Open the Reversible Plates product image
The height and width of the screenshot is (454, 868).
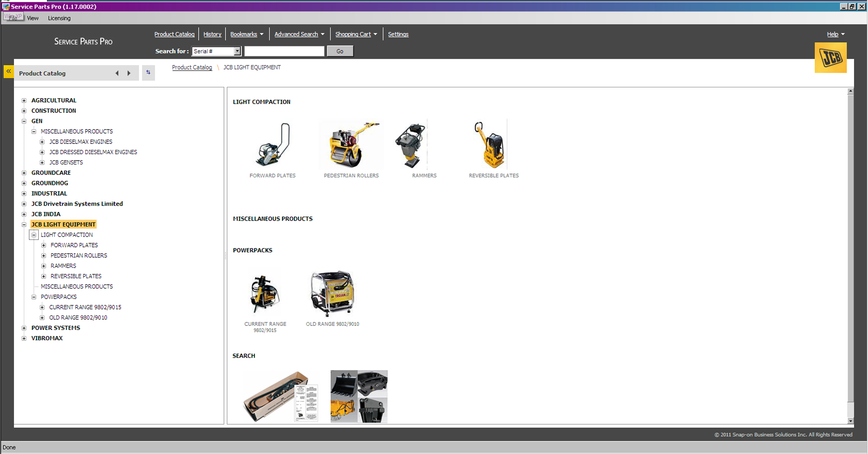[490, 145]
